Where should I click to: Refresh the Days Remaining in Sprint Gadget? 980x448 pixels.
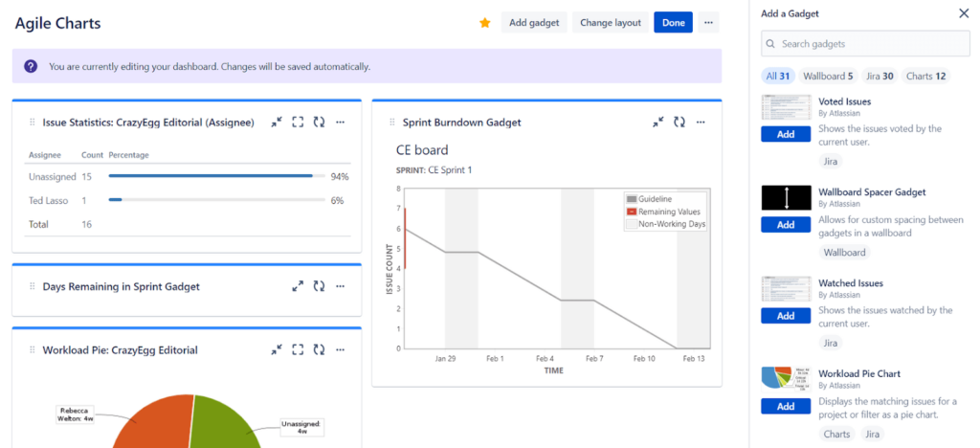point(319,286)
